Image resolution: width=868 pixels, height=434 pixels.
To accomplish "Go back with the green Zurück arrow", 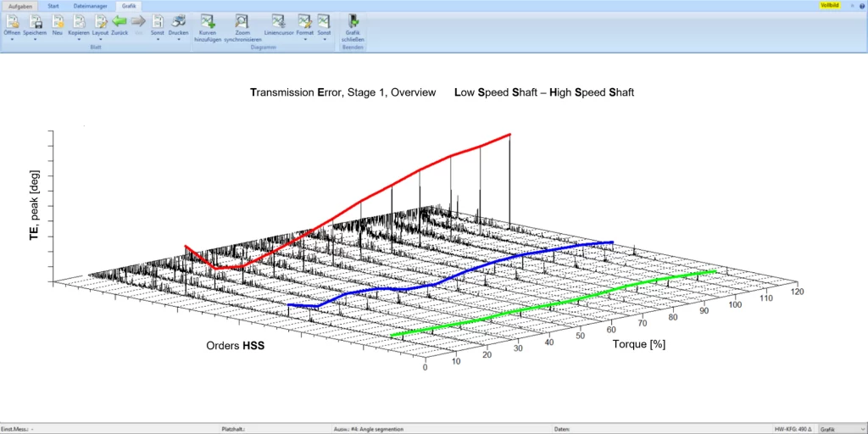I will 120,21.
